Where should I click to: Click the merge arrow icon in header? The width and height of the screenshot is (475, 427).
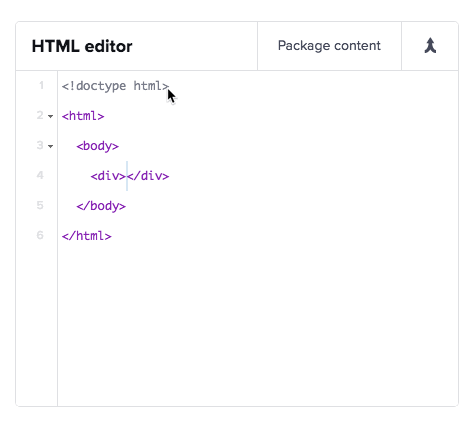point(430,46)
